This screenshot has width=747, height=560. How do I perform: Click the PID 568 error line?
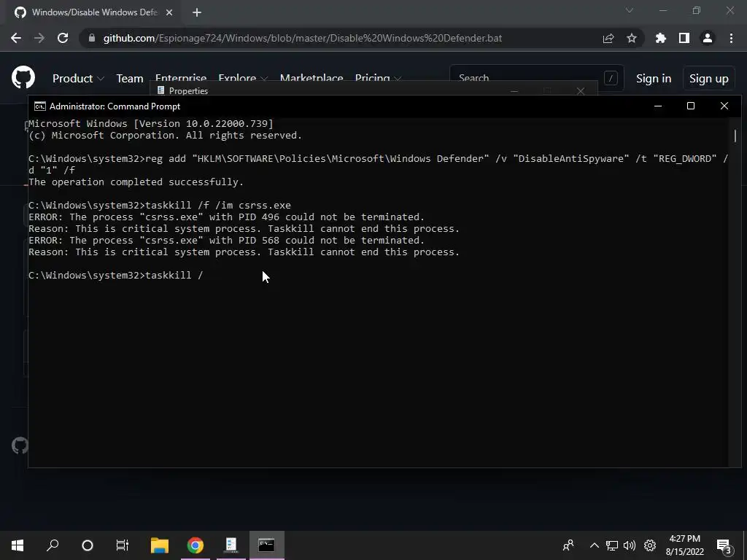[226, 240]
